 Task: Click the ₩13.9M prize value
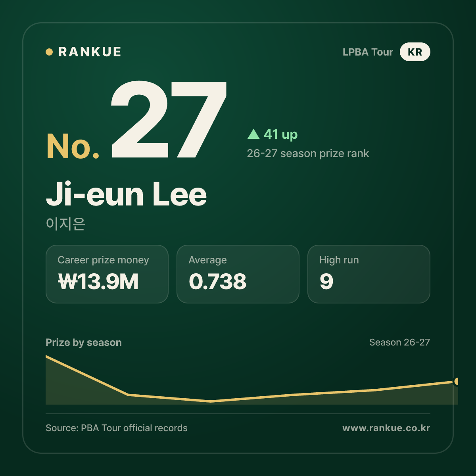click(98, 282)
